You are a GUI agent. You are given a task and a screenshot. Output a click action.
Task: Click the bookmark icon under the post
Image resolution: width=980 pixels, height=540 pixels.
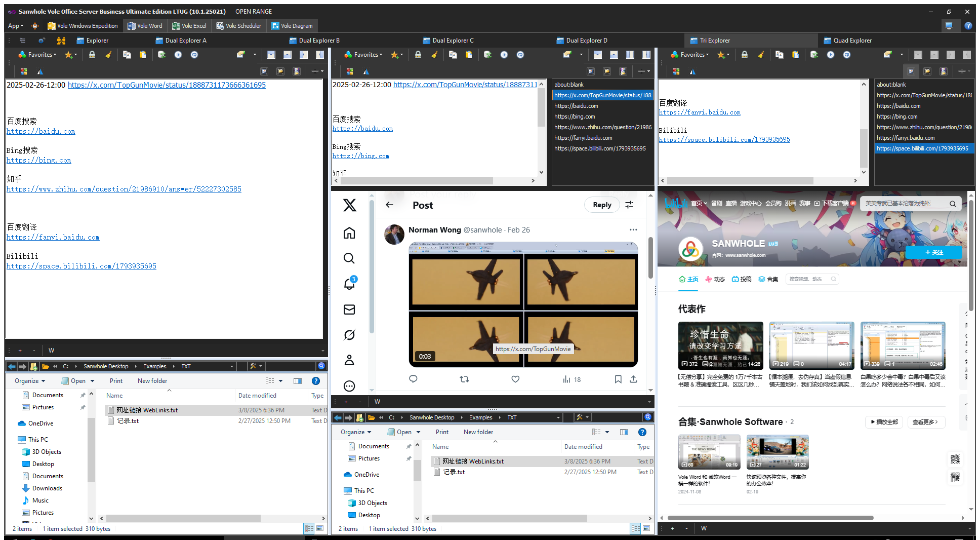click(618, 379)
